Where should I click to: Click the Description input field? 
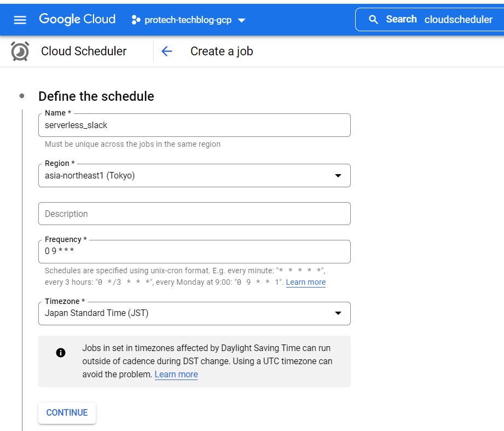194,214
